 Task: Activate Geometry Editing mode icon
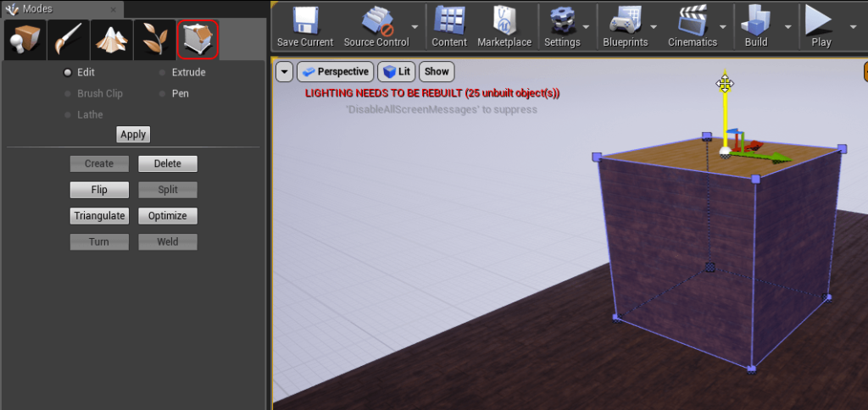(x=198, y=40)
